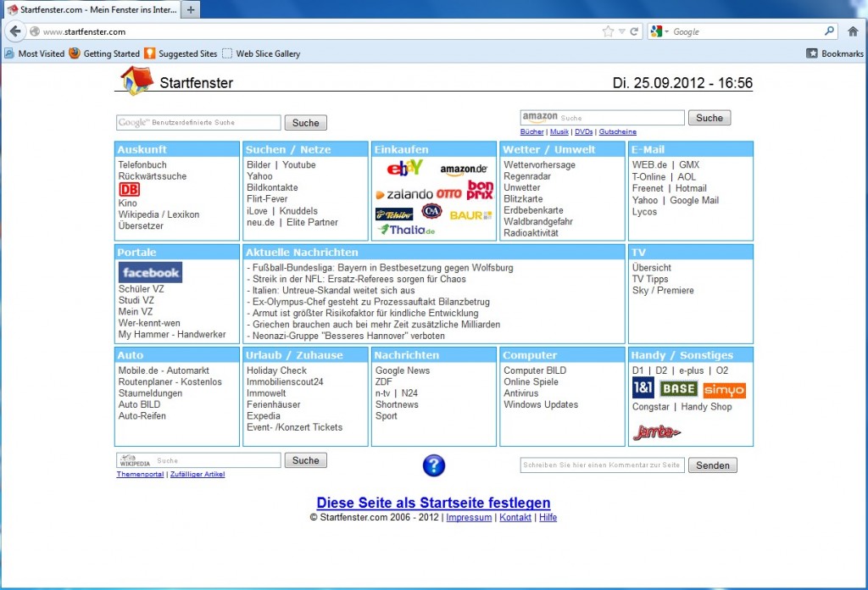Open the Thalia.de shop logo
Viewport: 868px width, 590px height.
click(407, 230)
